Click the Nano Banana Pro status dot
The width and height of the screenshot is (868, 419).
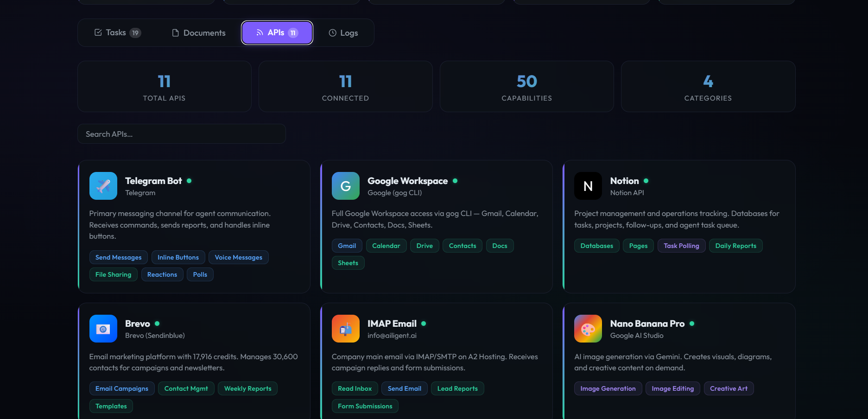692,324
